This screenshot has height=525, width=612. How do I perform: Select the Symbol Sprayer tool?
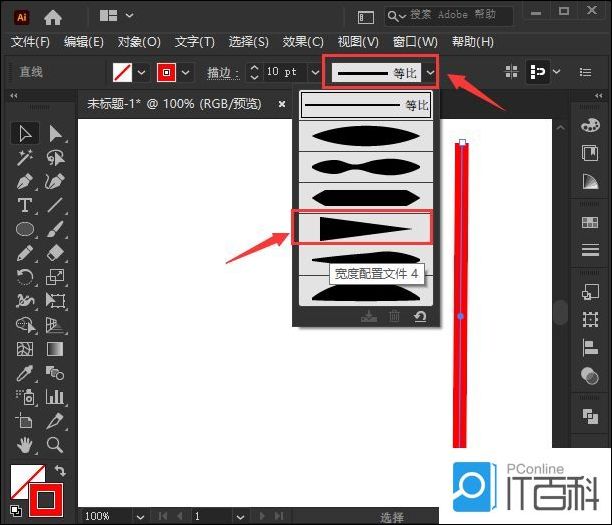coord(25,397)
